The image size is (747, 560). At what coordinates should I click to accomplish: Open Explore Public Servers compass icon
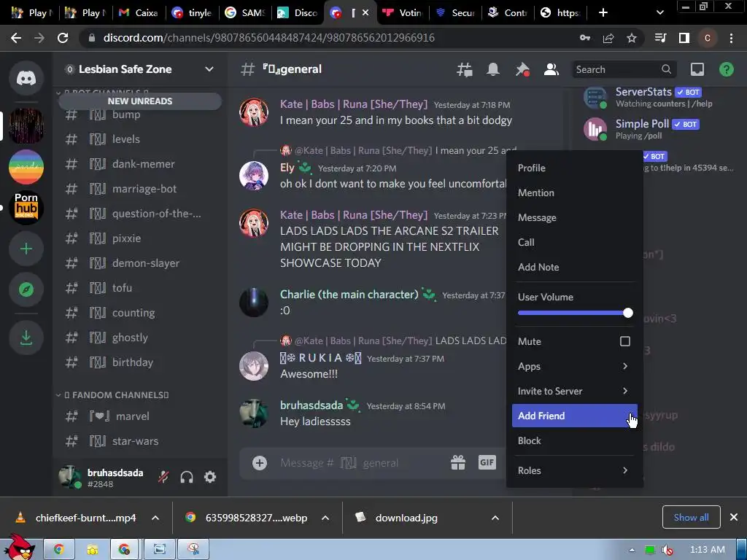tap(26, 289)
